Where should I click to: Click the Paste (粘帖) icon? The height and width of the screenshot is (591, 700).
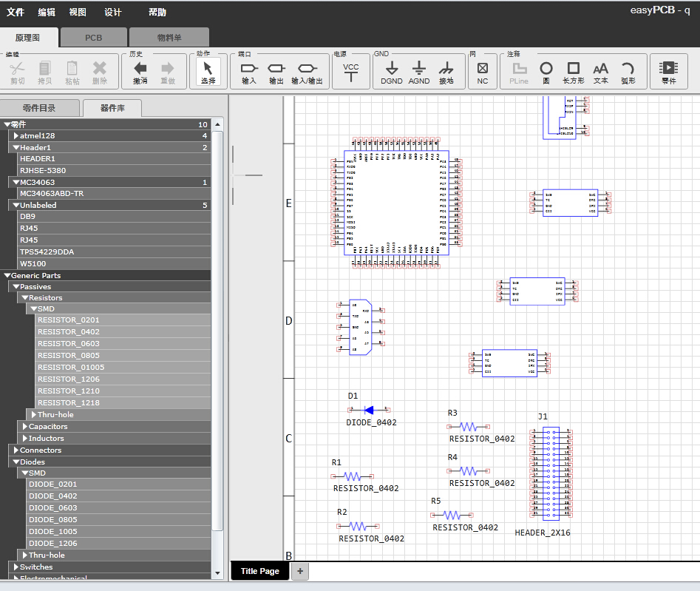72,68
